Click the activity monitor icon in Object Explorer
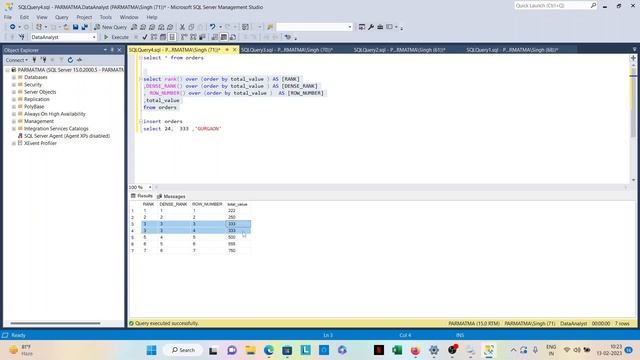The image size is (640, 360). point(79,60)
